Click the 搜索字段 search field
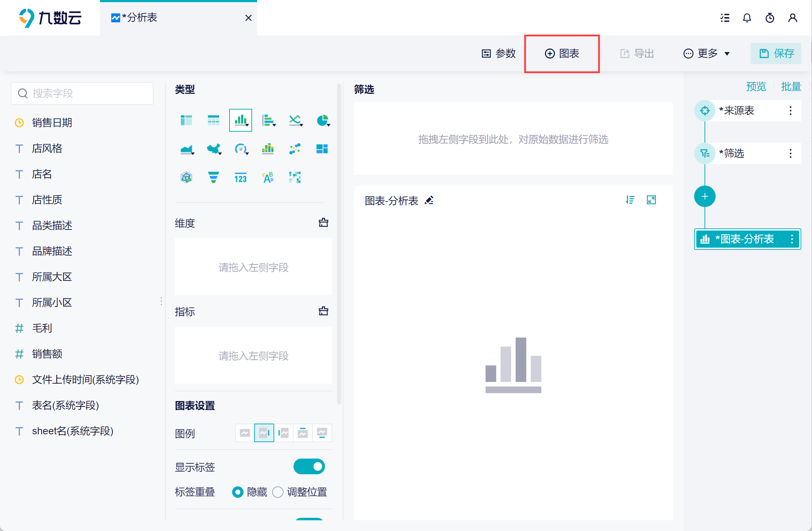The height and width of the screenshot is (531, 812). click(x=82, y=93)
